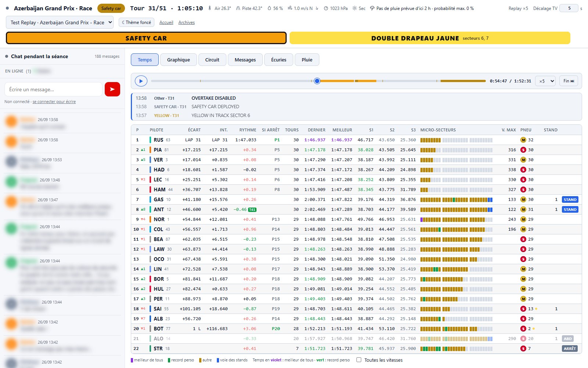The width and height of the screenshot is (588, 368).
Task: Click the wind speed 1.0 m/s indicator
Action: [303, 8]
